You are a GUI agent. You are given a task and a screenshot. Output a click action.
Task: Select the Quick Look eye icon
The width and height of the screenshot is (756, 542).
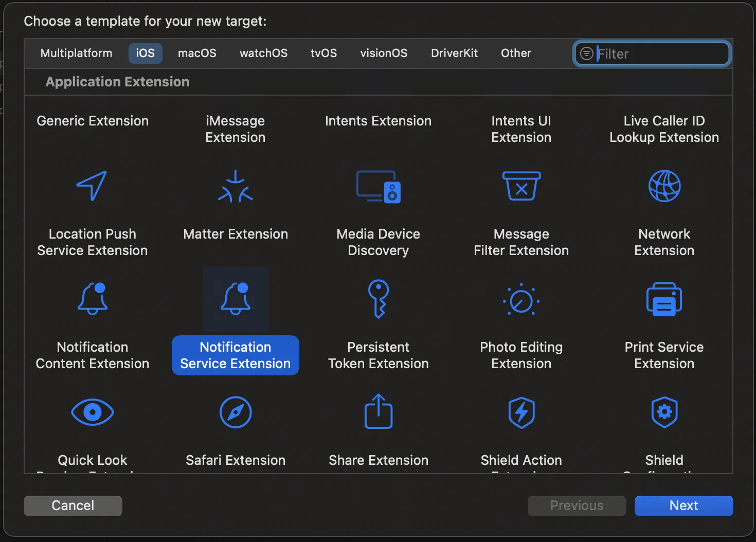click(93, 412)
